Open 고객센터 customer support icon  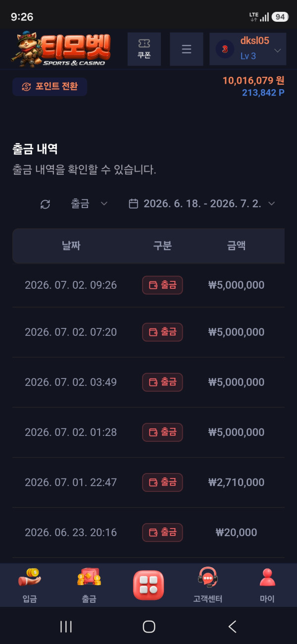click(x=208, y=586)
